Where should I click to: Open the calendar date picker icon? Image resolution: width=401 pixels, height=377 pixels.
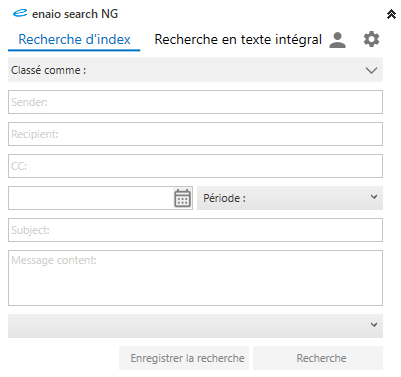[x=182, y=198]
